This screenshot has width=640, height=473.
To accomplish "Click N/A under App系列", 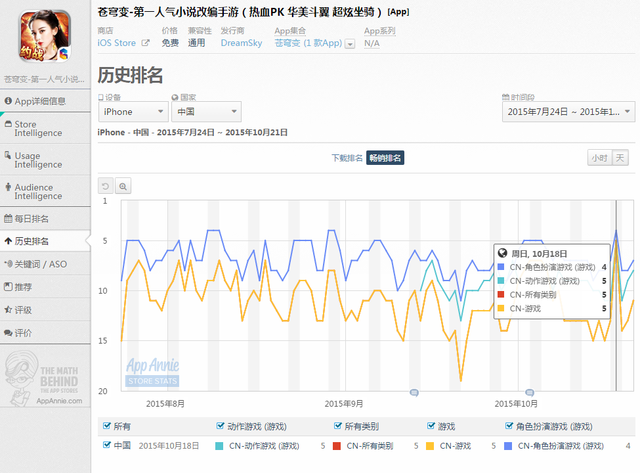I will coord(371,43).
